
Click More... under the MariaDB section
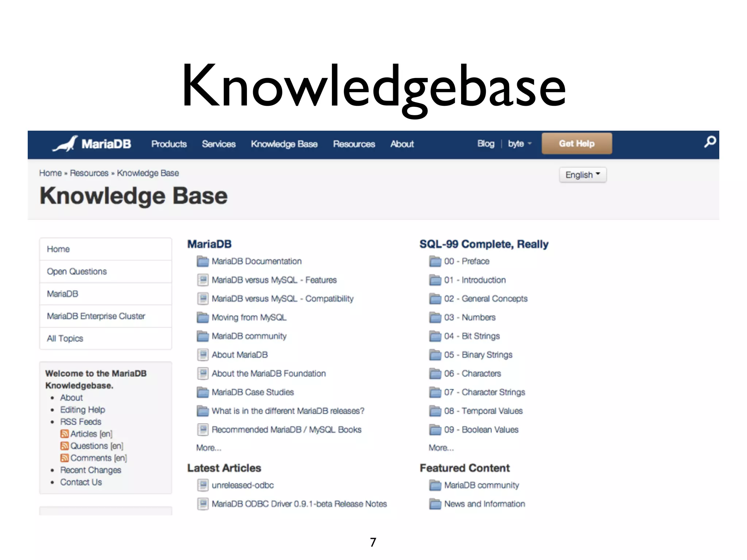(209, 448)
